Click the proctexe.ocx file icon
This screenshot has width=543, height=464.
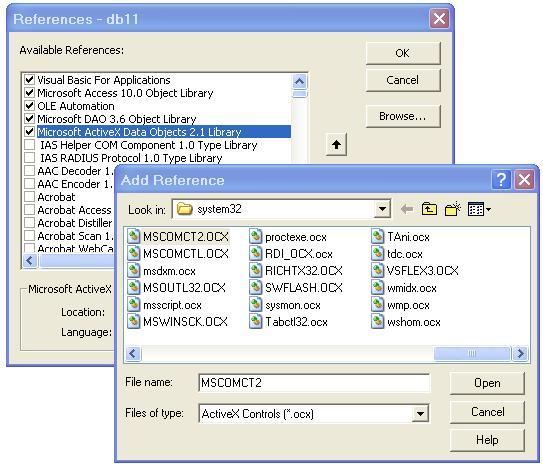point(256,237)
